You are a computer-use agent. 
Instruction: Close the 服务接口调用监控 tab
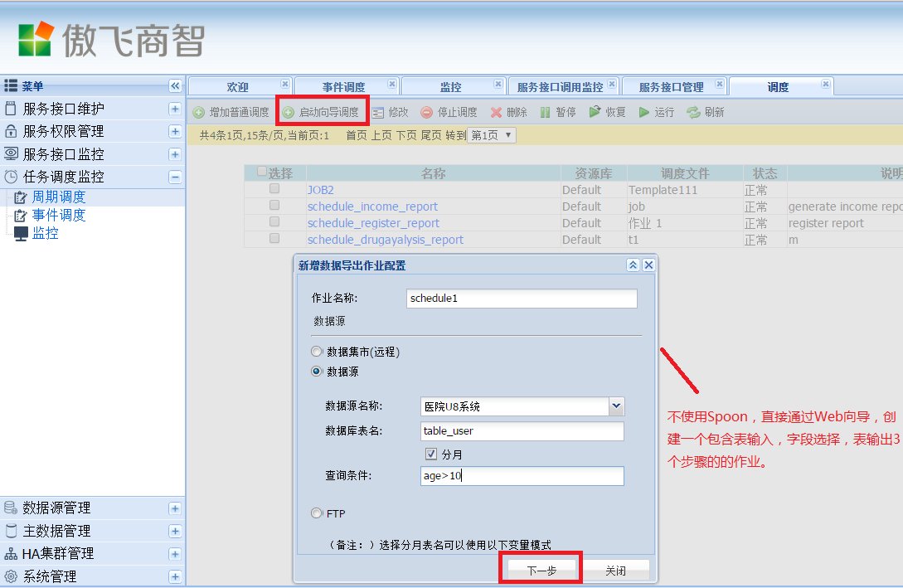click(612, 84)
